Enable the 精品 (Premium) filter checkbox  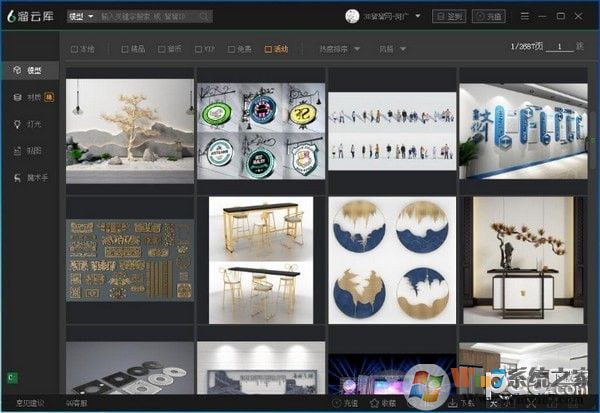(125, 48)
